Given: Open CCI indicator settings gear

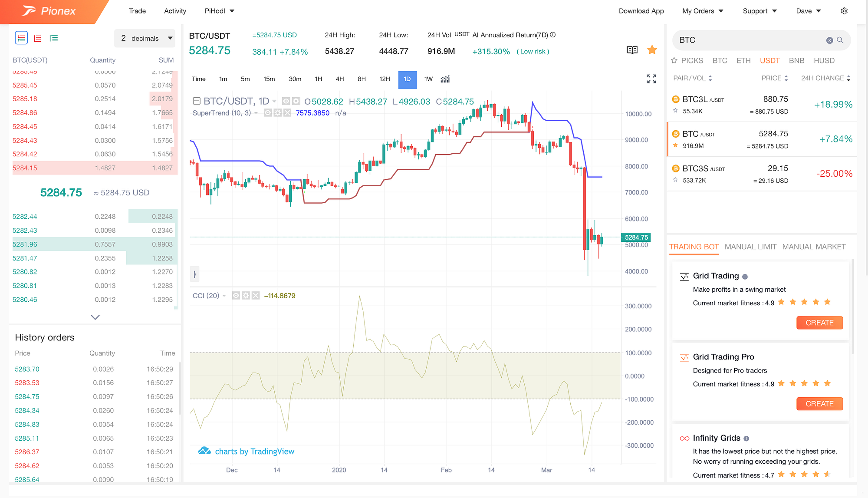Looking at the screenshot, I should (x=246, y=296).
